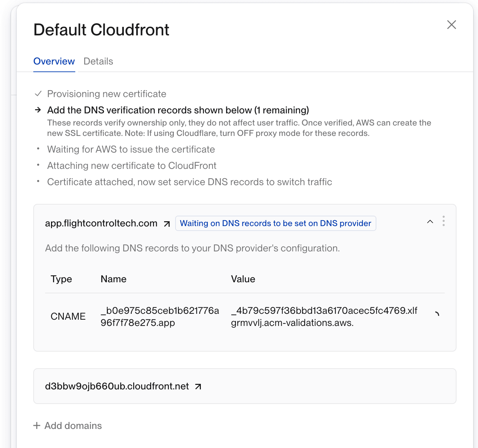
Task: Click the app.flightcontroltech.com domain name
Action: click(101, 223)
